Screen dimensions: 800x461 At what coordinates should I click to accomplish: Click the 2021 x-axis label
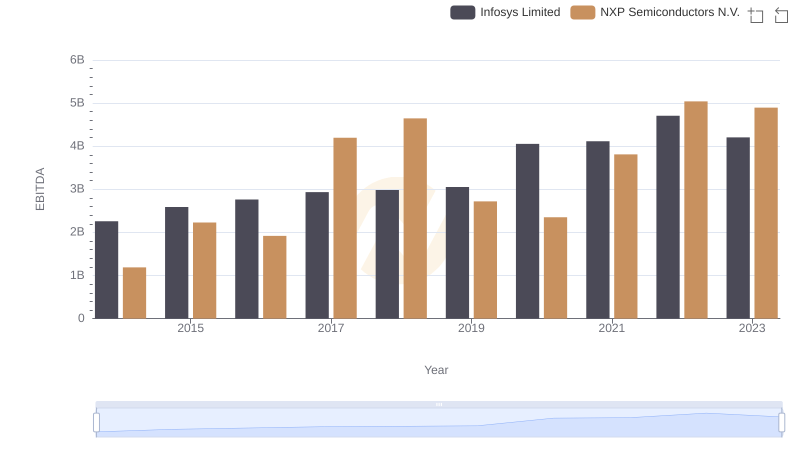point(611,328)
